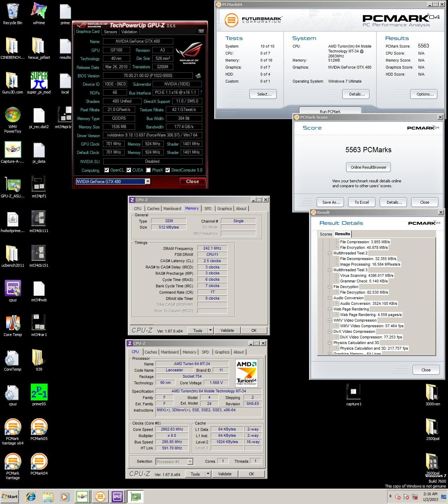The width and height of the screenshot is (448, 504).
Task: Open GPU-Z_ASUS desktop icon
Action: point(13,187)
